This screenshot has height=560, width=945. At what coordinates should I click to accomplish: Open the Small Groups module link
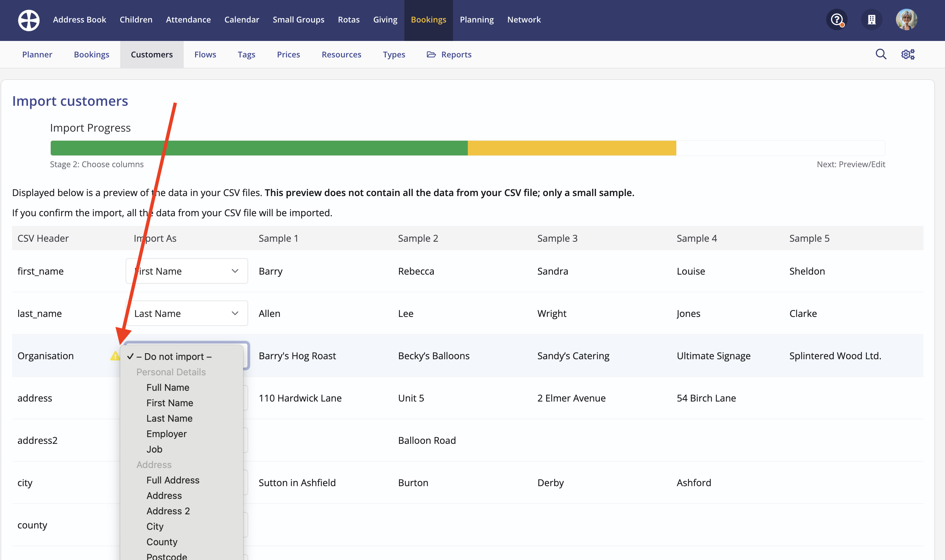[298, 19]
